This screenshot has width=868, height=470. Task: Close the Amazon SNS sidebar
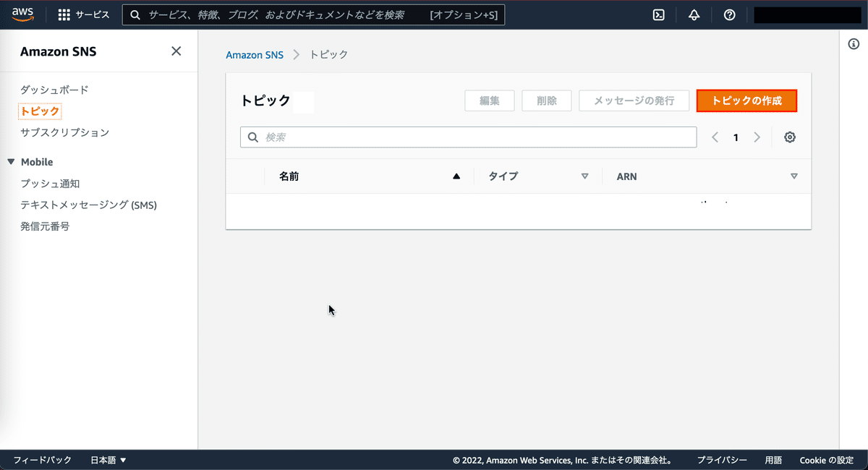point(176,51)
